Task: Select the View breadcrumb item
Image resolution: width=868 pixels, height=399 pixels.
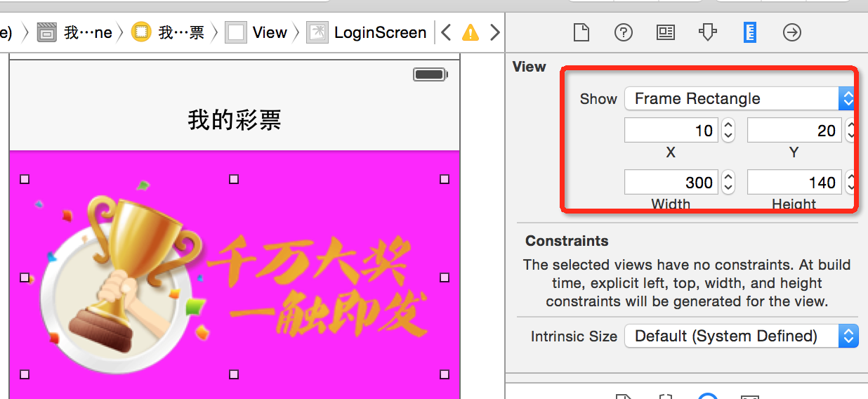Action: 256,32
